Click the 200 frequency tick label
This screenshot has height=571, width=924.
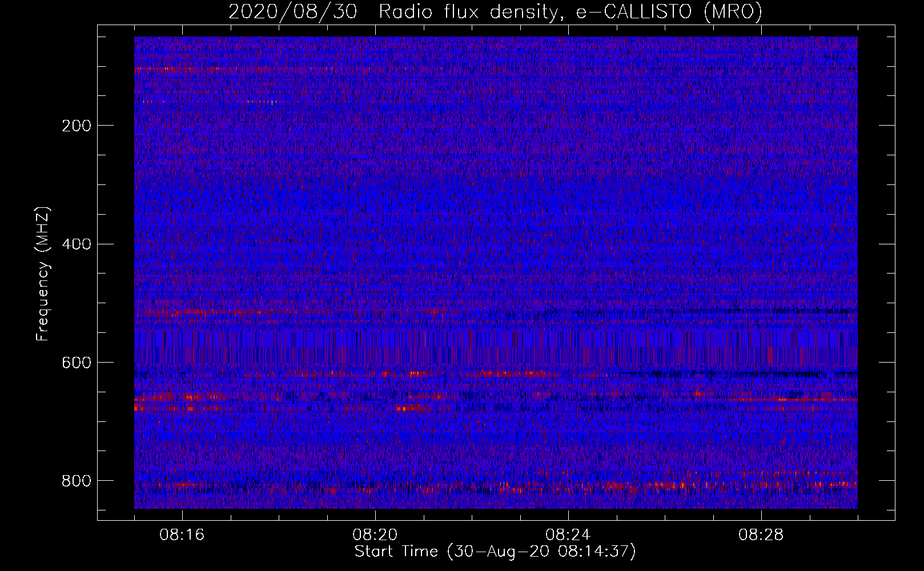77,126
